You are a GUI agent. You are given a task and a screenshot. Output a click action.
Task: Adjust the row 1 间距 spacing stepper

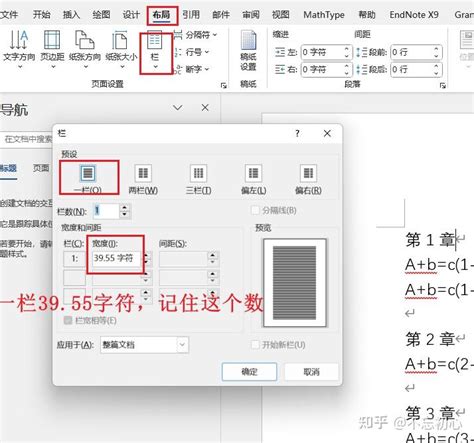[x=213, y=258]
